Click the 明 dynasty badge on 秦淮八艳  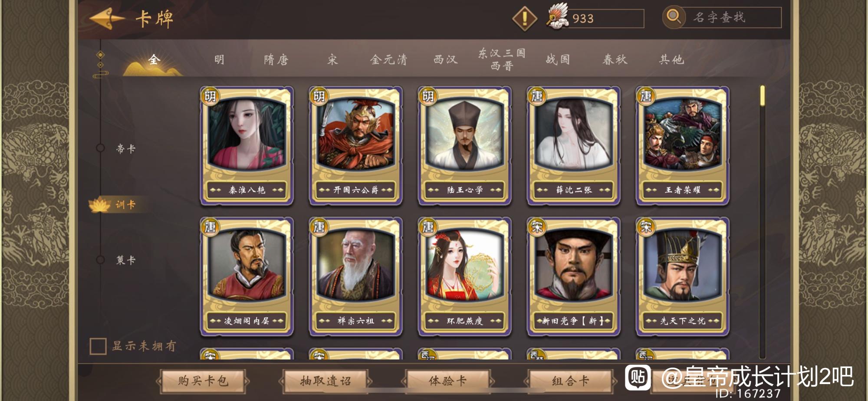click(210, 96)
